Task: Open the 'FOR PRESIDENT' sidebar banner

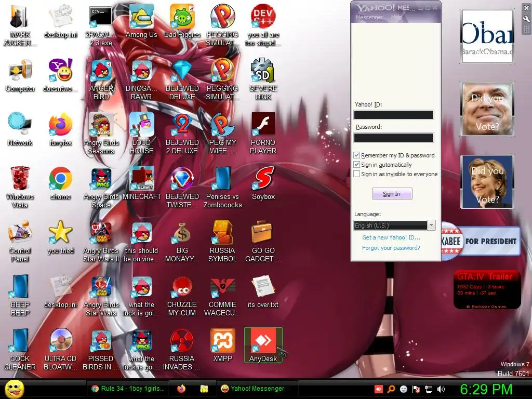Action: [x=481, y=241]
